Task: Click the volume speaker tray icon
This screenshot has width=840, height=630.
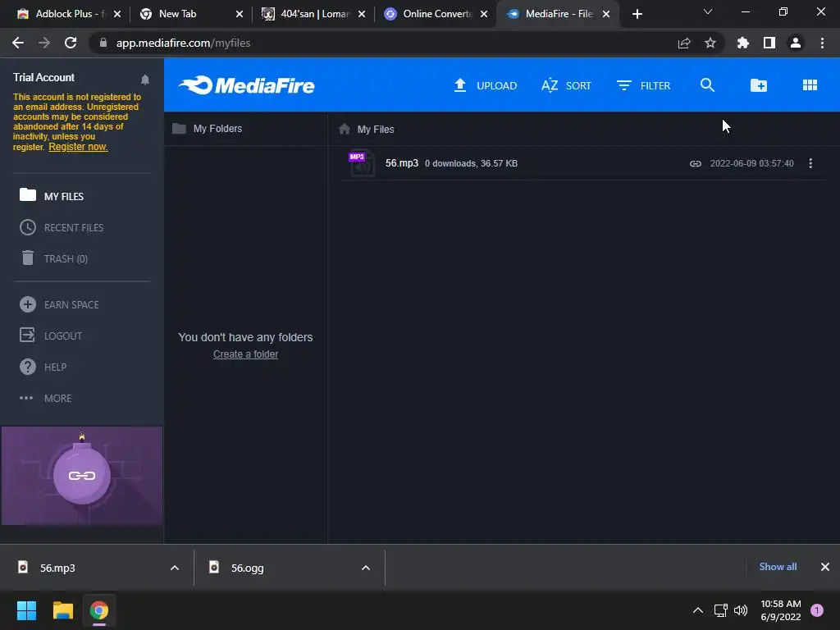Action: (x=741, y=610)
